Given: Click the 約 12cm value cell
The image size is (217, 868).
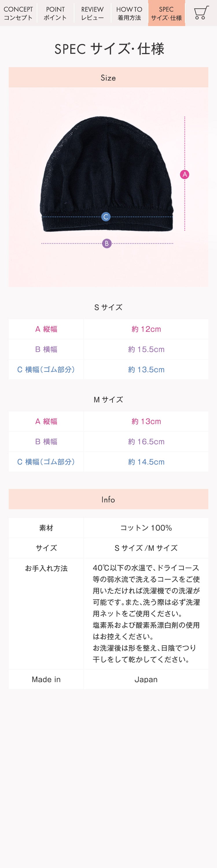Looking at the screenshot, I should click(x=146, y=329).
